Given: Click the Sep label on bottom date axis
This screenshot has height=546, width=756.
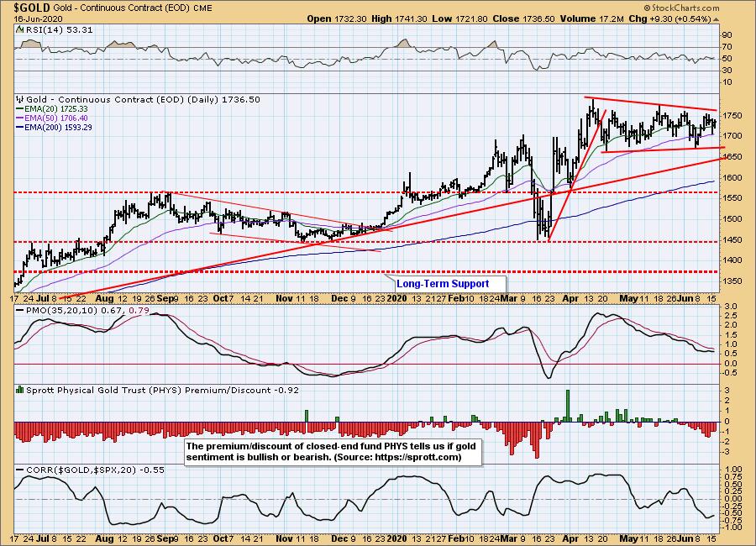Looking at the screenshot, I should 165,538.
